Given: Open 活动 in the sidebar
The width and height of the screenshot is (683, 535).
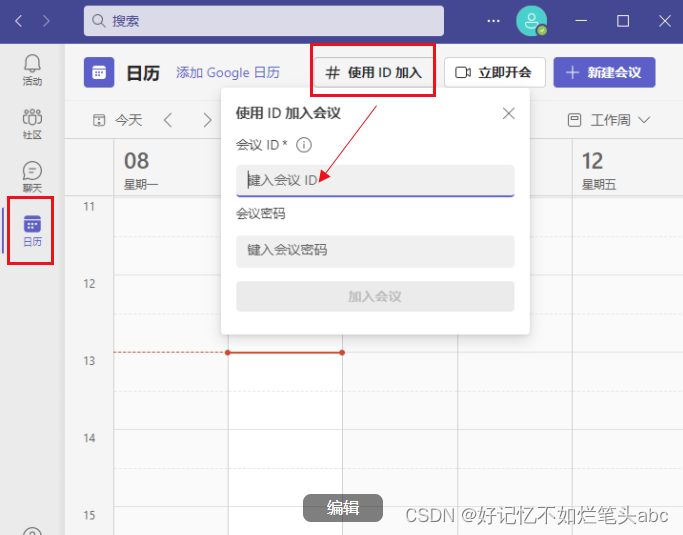Looking at the screenshot, I should [32, 70].
